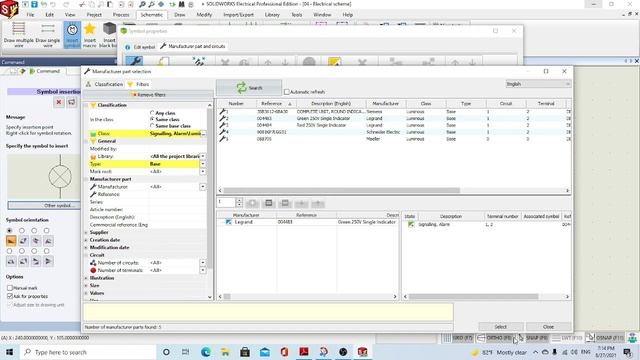Open the Import/Export menu

click(x=238, y=15)
